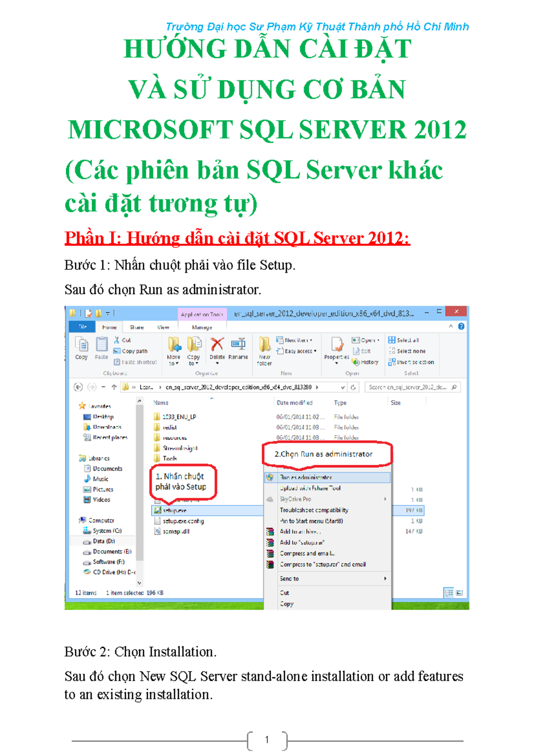Click Select all in the ribbon
This screenshot has height=756, width=534.
click(404, 340)
